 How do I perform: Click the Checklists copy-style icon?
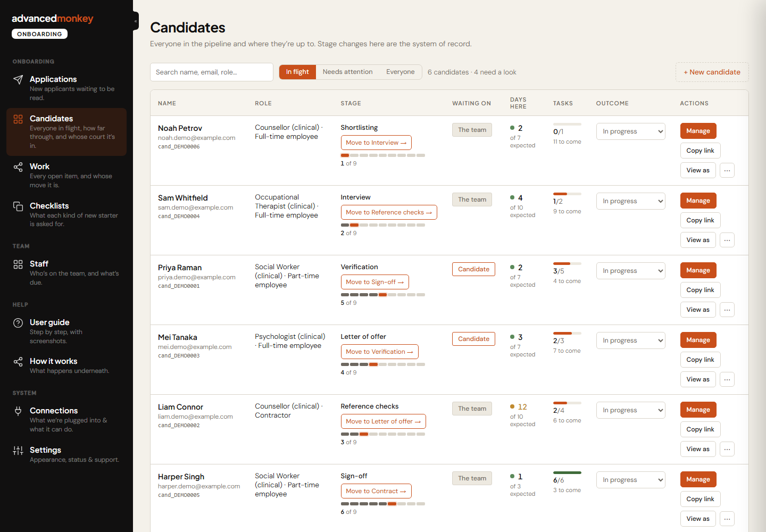(x=18, y=206)
